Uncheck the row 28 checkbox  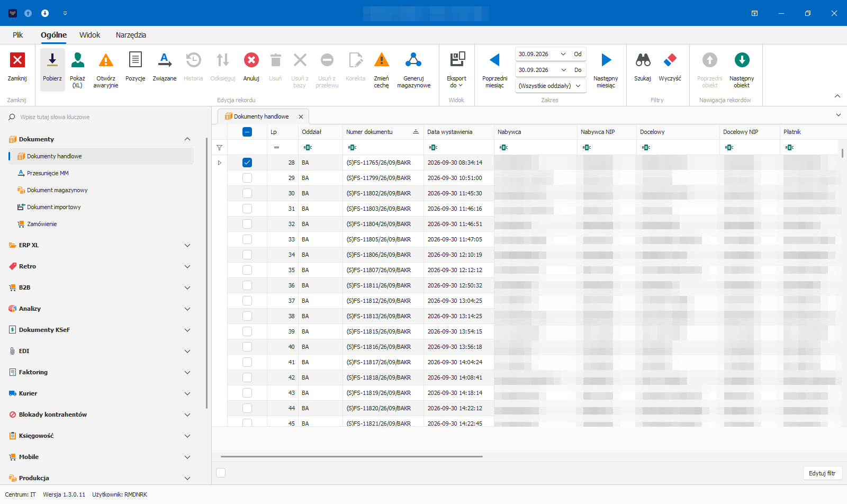pyautogui.click(x=247, y=163)
